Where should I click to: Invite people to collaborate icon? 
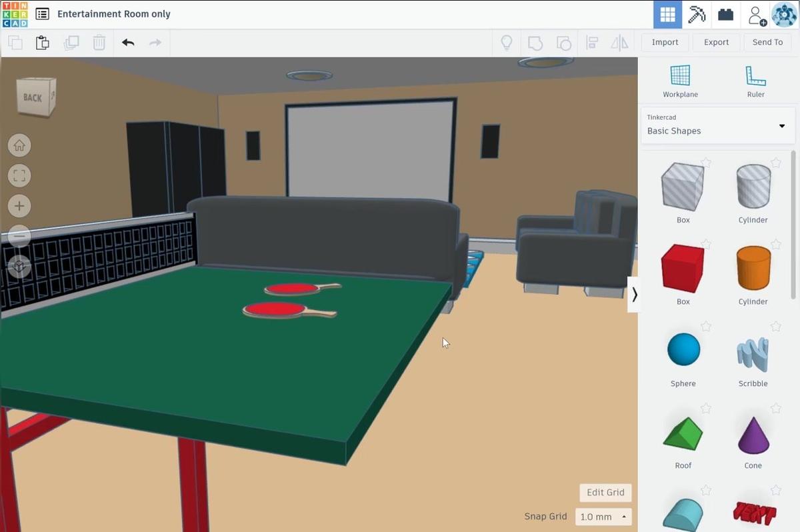(x=757, y=15)
